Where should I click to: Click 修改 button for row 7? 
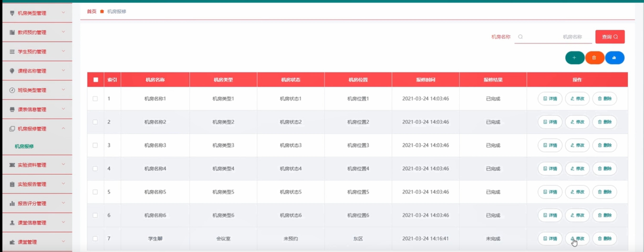click(x=577, y=238)
